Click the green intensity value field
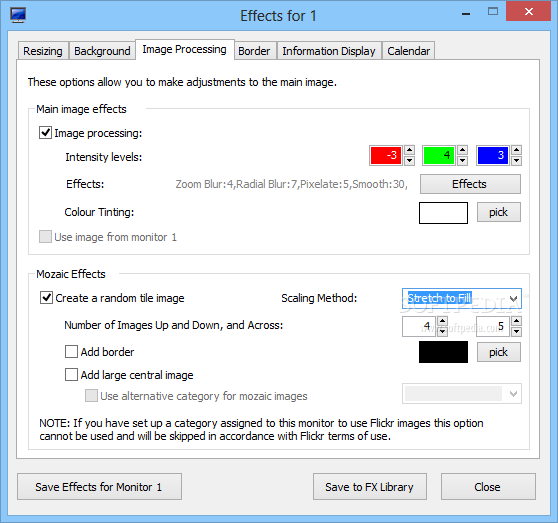The width and height of the screenshot is (558, 523). point(439,155)
